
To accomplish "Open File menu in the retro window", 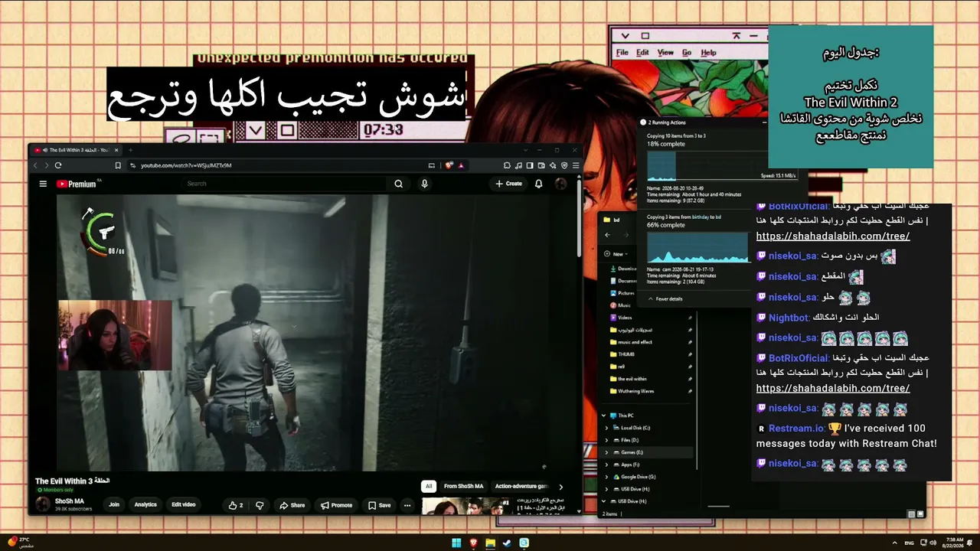I will tap(622, 53).
